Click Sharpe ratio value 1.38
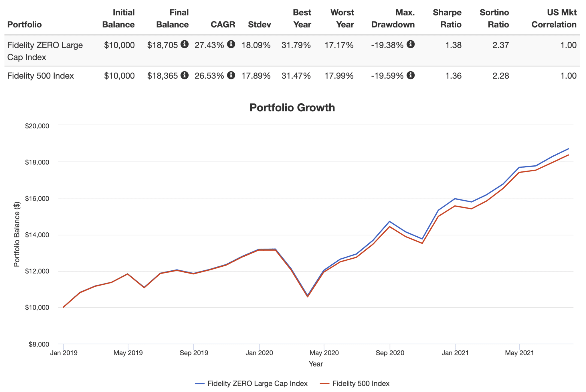This screenshot has width=586, height=392. point(454,45)
